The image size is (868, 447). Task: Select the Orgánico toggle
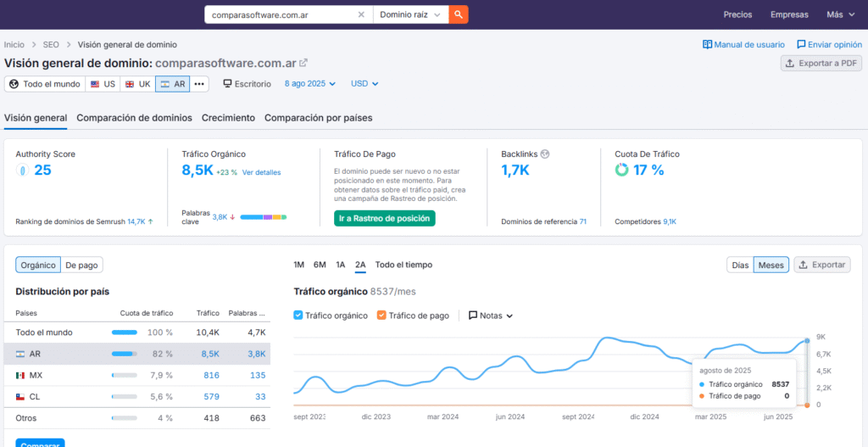click(38, 265)
